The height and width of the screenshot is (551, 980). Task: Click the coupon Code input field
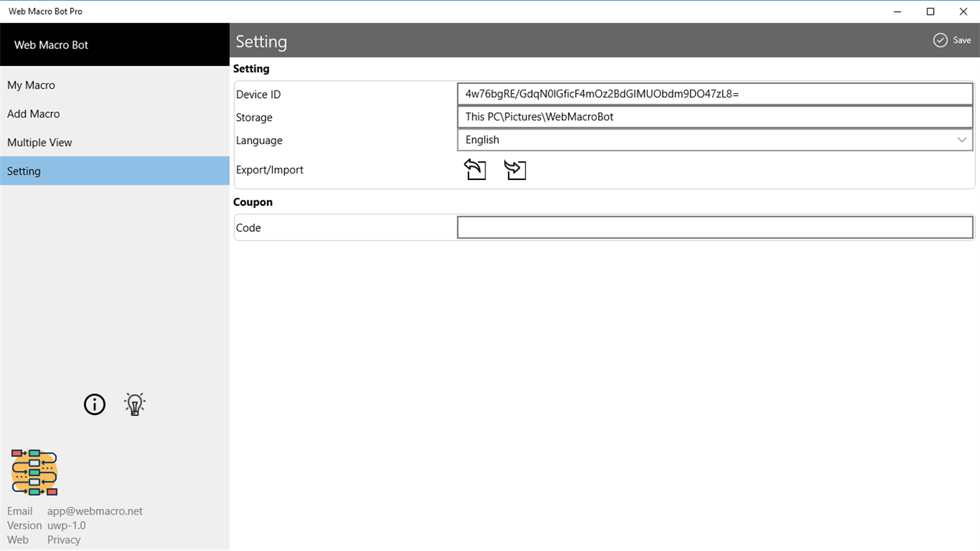(715, 227)
